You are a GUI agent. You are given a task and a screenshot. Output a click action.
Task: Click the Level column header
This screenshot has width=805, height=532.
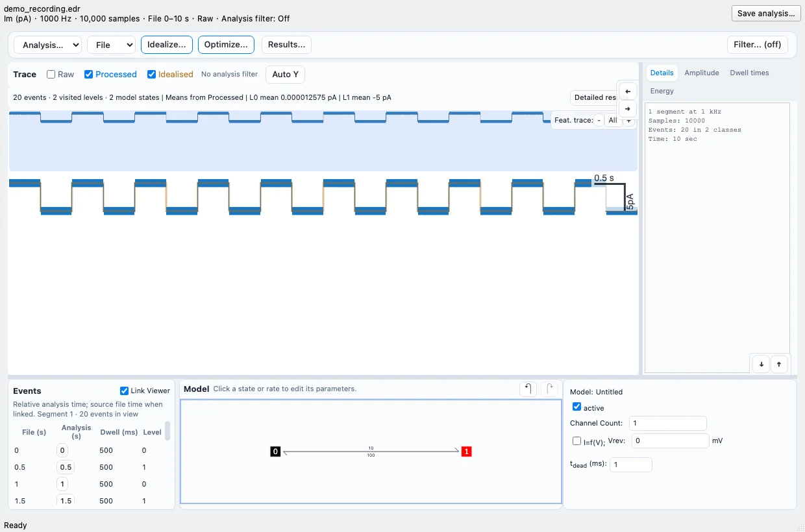click(x=152, y=432)
